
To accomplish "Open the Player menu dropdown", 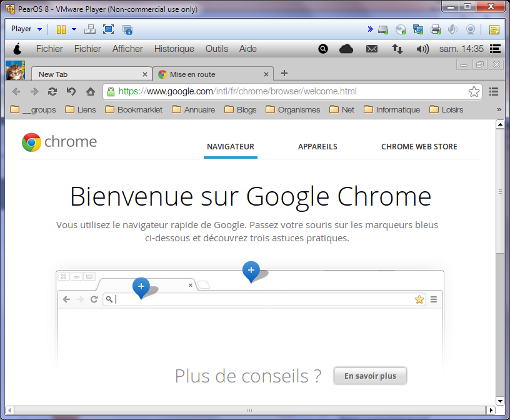I will tap(27, 29).
